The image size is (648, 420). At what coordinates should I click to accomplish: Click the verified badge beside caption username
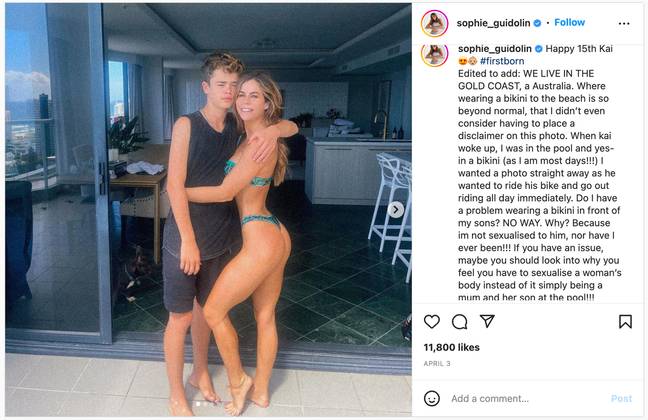pyautogui.click(x=538, y=49)
